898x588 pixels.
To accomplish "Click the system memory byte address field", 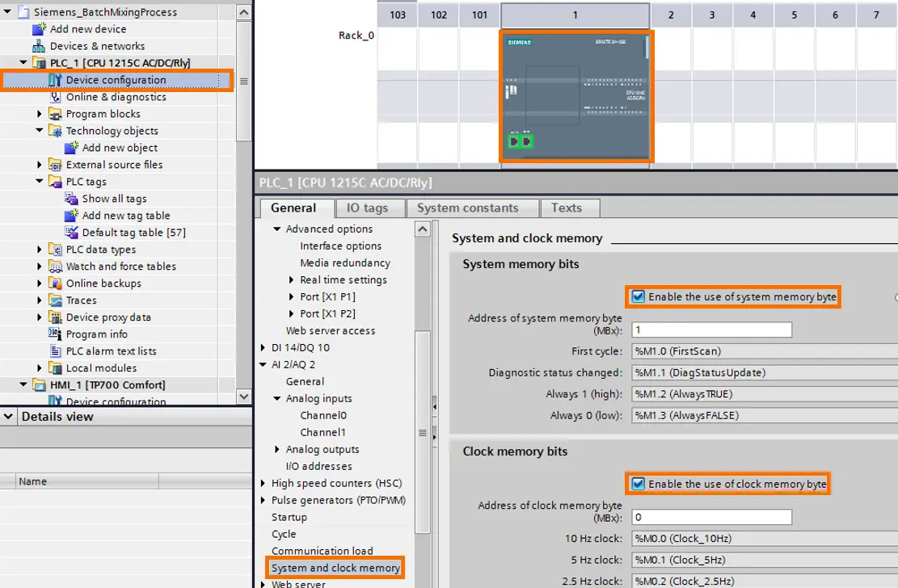I will (x=711, y=330).
